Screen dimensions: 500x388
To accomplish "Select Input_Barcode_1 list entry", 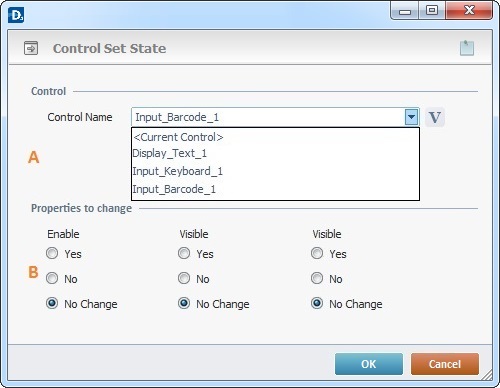I will pyautogui.click(x=275, y=189).
